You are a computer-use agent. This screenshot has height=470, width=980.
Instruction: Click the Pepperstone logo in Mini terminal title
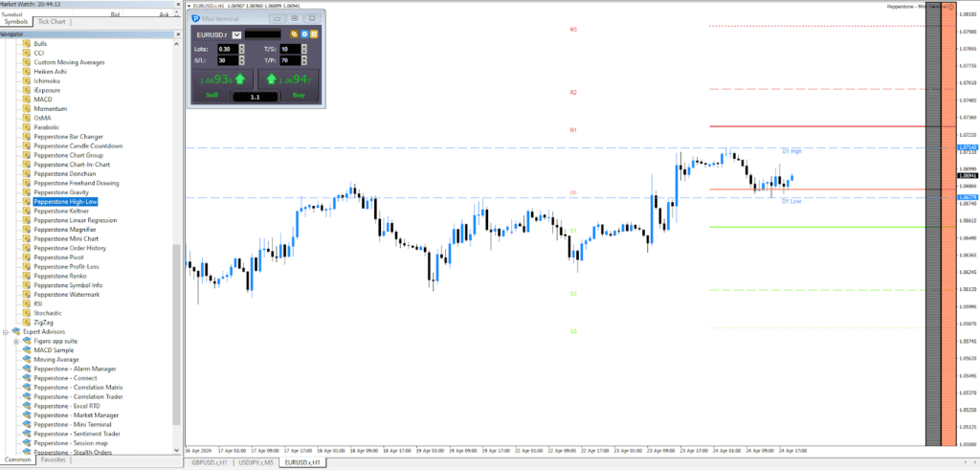pos(195,19)
